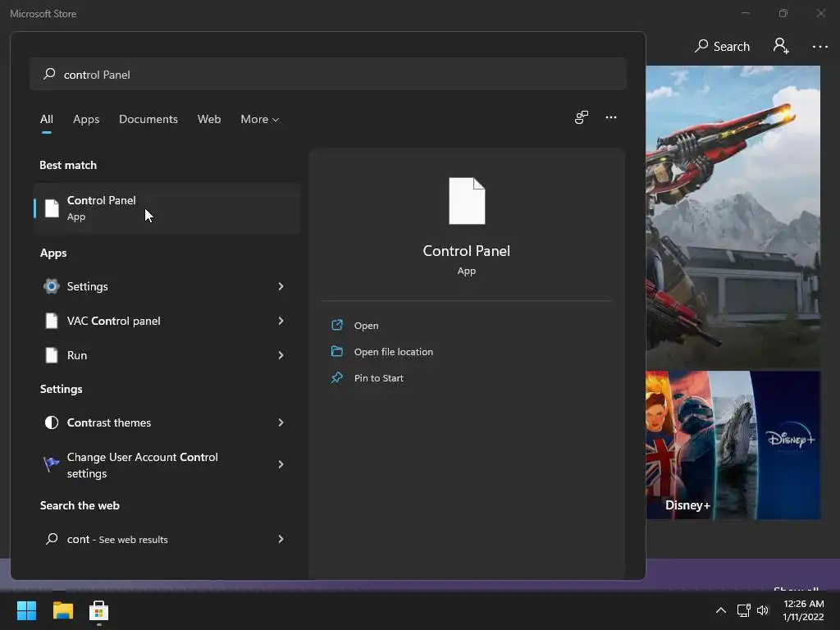Open the volume speaker tray icon
This screenshot has height=630, width=840.
pos(762,610)
